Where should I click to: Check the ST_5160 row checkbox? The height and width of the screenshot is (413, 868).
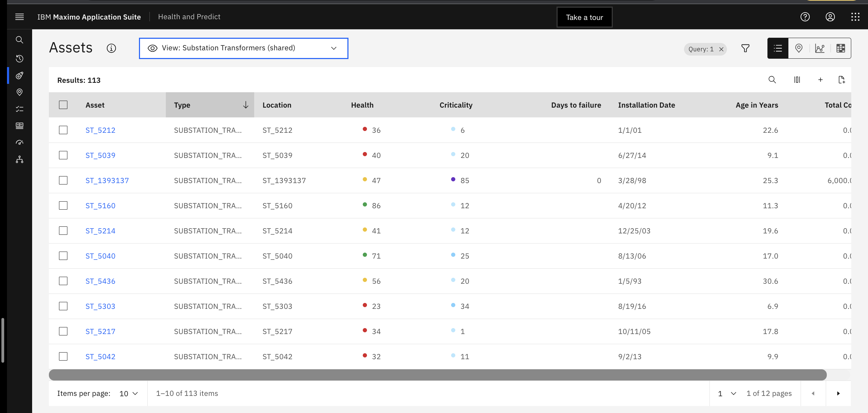63,205
